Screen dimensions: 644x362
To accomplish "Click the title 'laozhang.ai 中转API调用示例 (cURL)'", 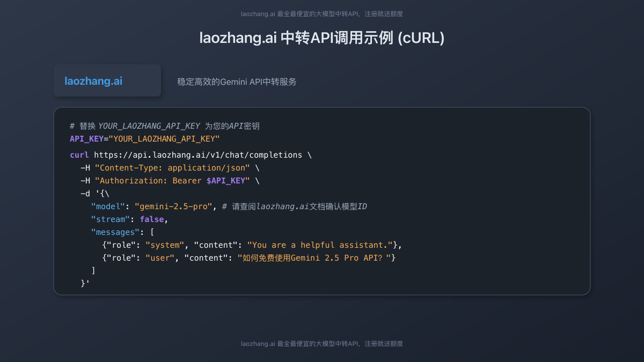I will [322, 38].
